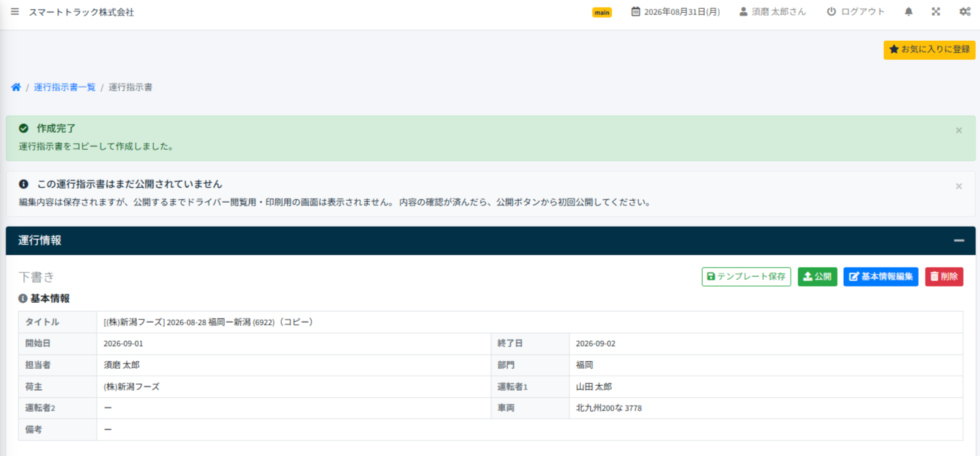Viewport: 980px width, 456px height.
Task: Click the end date 2026-09-02
Action: (x=595, y=344)
